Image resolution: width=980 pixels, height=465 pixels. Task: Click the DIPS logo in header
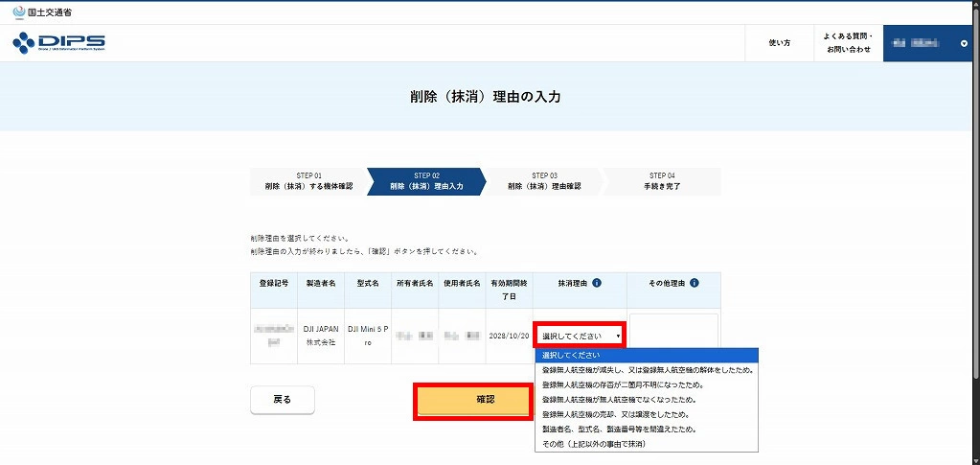click(x=59, y=43)
